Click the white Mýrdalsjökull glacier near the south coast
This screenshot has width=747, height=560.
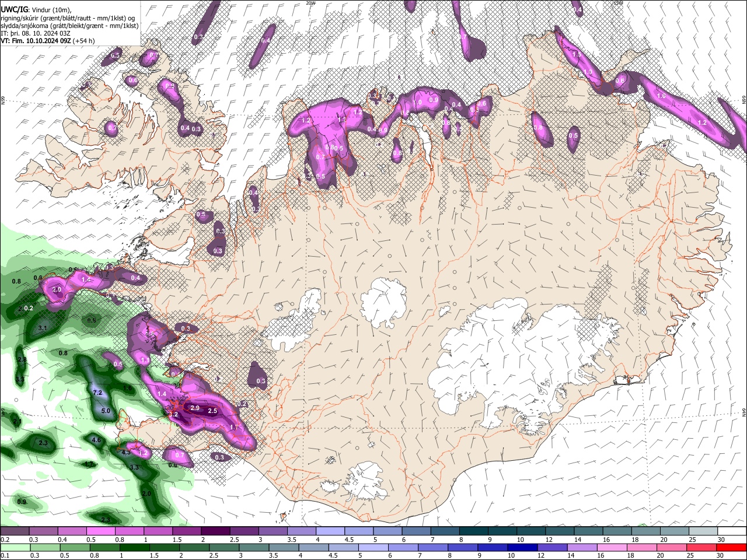pos(365,480)
